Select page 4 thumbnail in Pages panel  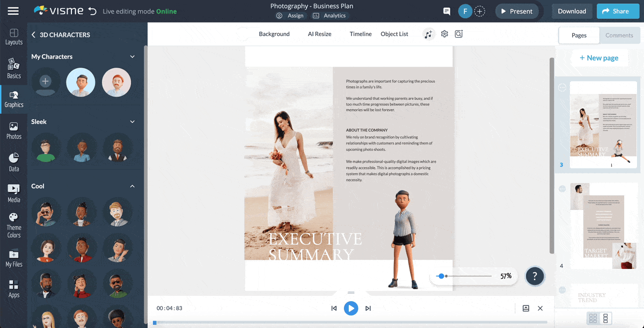coord(603,224)
